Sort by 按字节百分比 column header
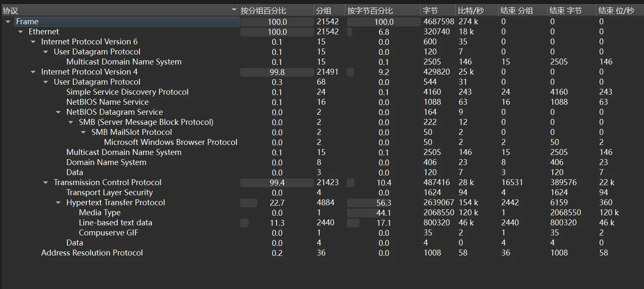Image resolution: width=644 pixels, height=289 pixels. tap(370, 11)
